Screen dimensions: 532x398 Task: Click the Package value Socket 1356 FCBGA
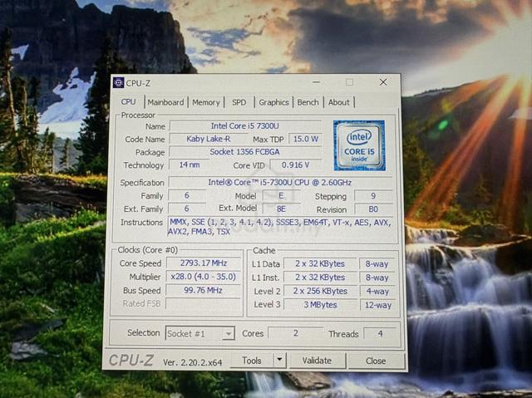pos(245,152)
